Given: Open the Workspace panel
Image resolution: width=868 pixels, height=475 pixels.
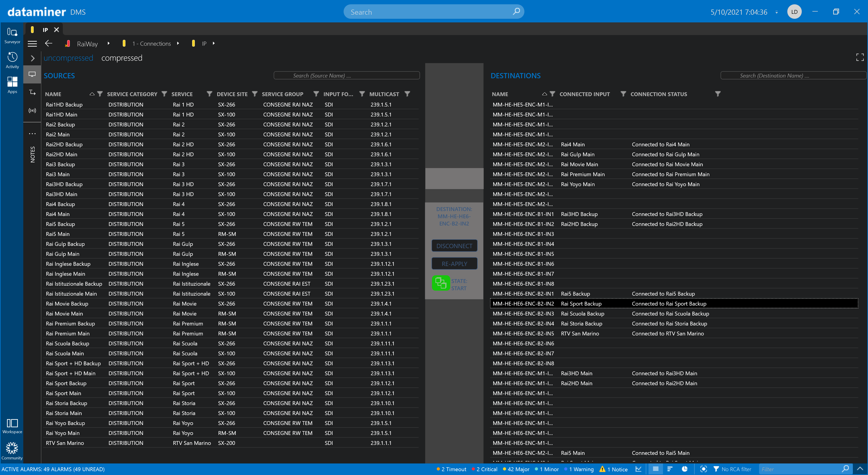Looking at the screenshot, I should point(12,426).
